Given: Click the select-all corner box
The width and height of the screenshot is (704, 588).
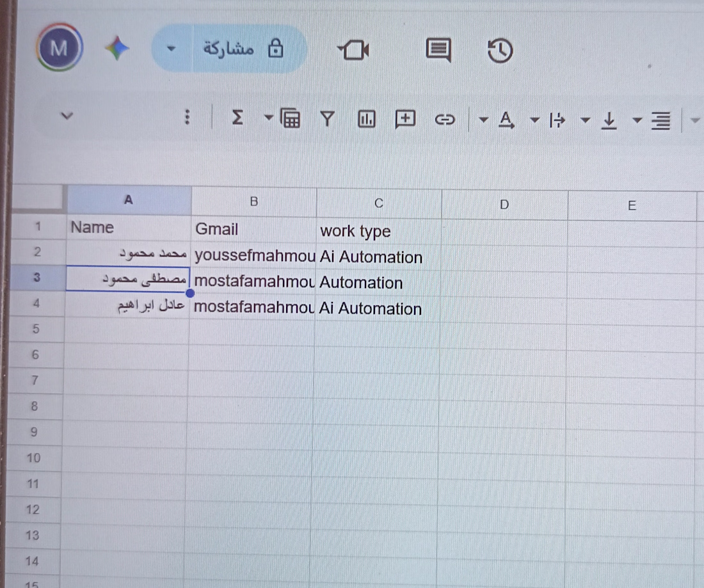Looking at the screenshot, I should pos(38,197).
